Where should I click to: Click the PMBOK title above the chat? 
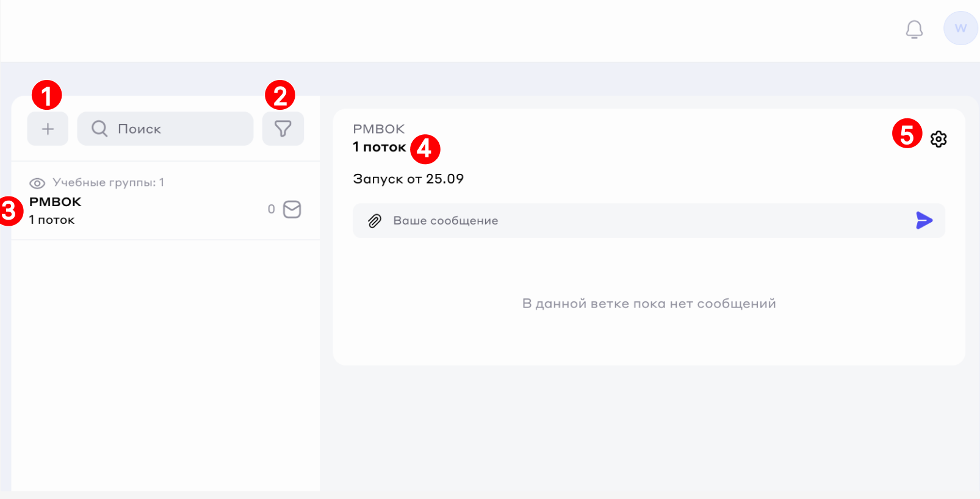click(x=378, y=129)
